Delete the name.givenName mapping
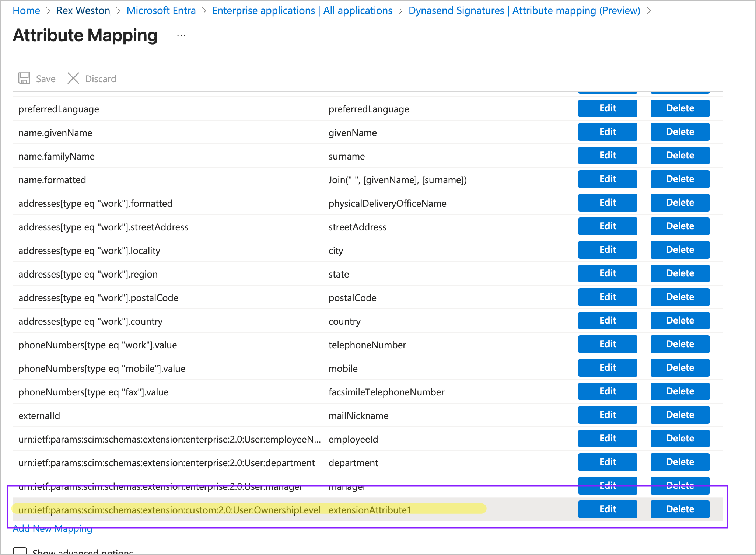The height and width of the screenshot is (555, 756). pyautogui.click(x=680, y=132)
